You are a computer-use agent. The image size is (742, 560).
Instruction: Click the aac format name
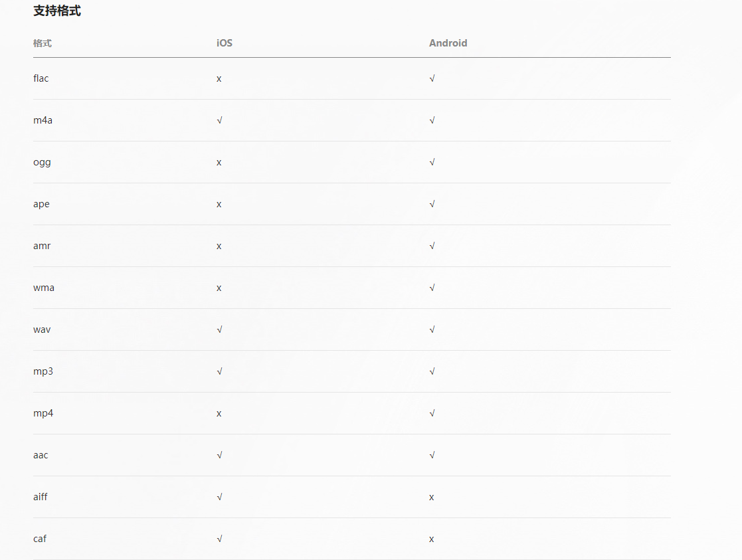click(x=41, y=455)
